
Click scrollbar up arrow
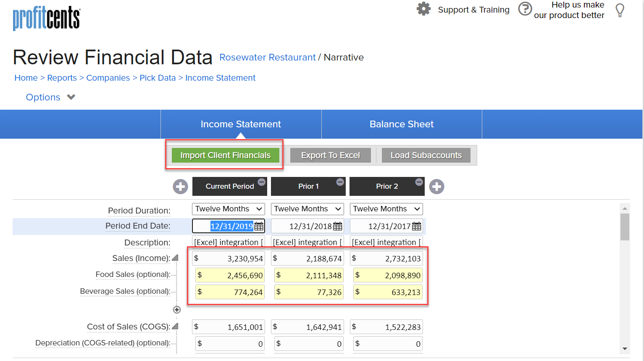click(x=625, y=208)
